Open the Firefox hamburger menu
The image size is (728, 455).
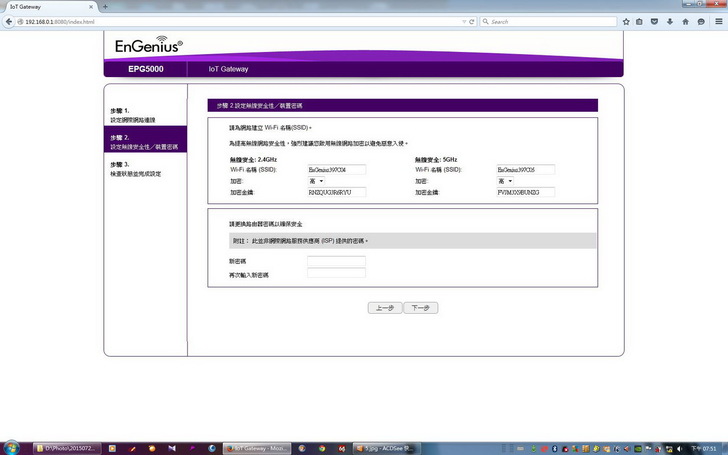(717, 20)
